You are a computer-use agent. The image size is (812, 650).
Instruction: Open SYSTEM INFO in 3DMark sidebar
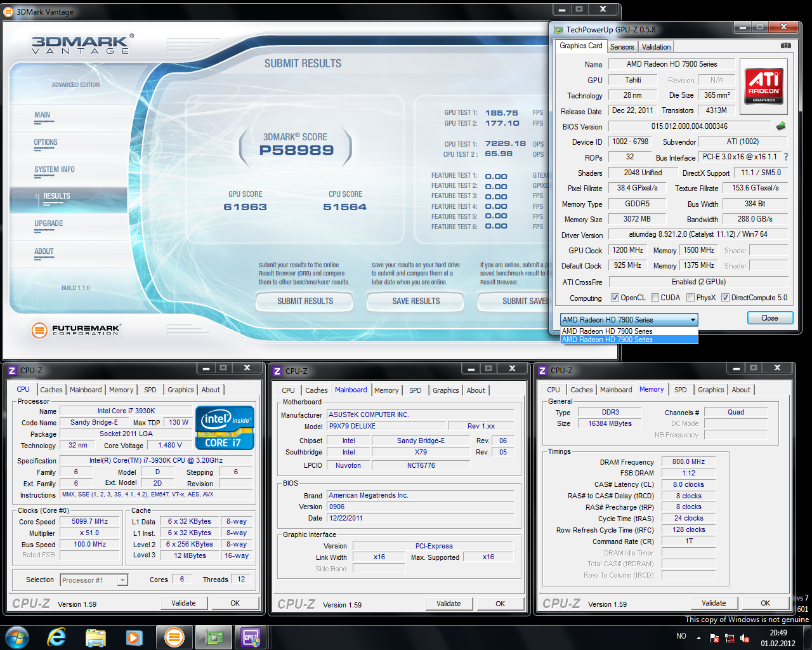tap(55, 170)
